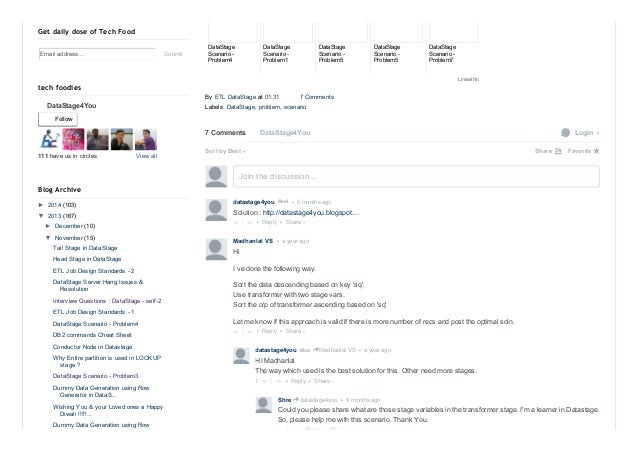Image resolution: width=638 pixels, height=452 pixels.
Task: Open the first follower avatar with cartoon figure
Action: (x=49, y=139)
